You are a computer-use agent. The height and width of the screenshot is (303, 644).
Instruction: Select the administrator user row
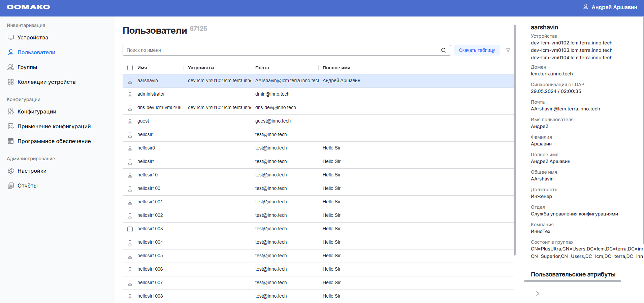(151, 94)
